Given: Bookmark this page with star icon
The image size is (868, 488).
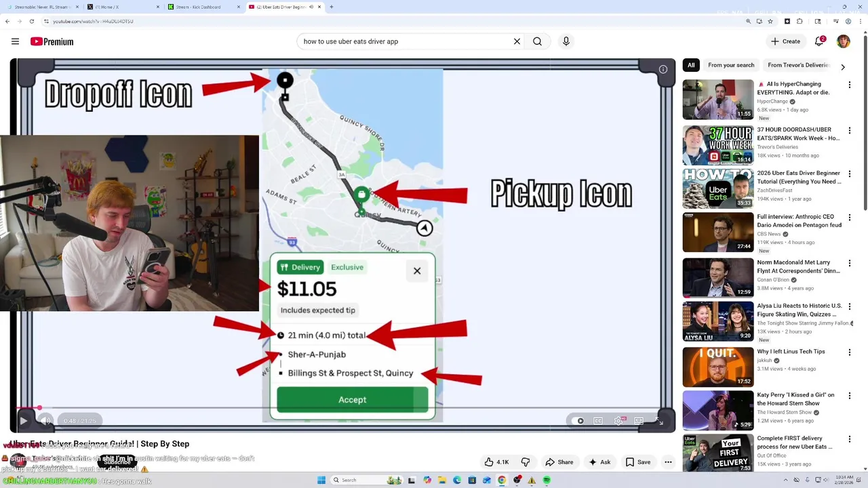Looking at the screenshot, I should point(770,21).
